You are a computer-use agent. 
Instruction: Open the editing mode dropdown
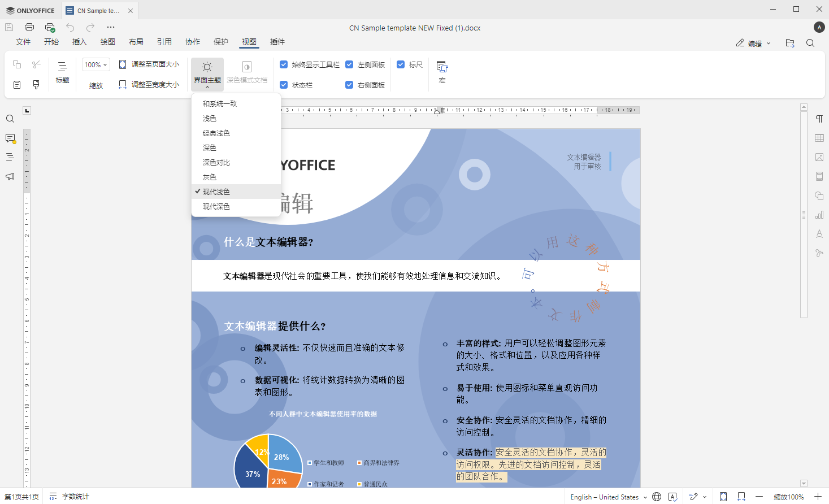[753, 43]
